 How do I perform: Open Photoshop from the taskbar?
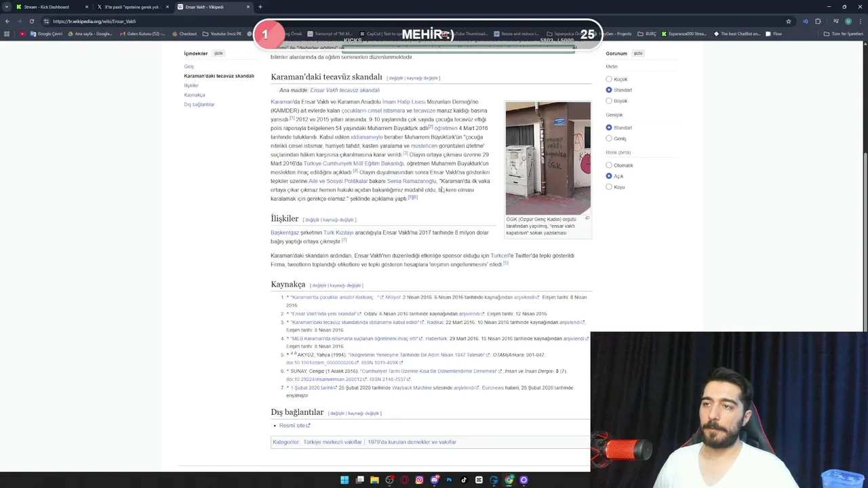click(x=449, y=480)
